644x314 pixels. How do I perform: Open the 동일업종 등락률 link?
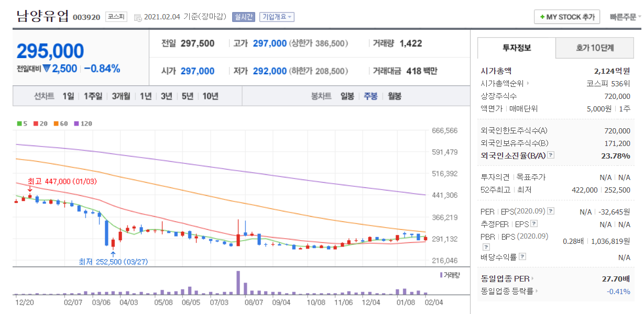(509, 291)
